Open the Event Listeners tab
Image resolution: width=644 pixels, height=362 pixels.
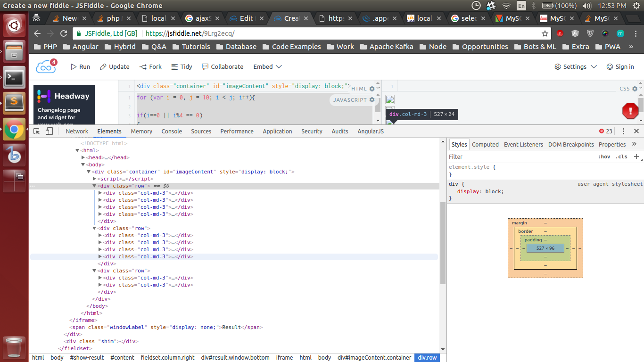[523, 145]
